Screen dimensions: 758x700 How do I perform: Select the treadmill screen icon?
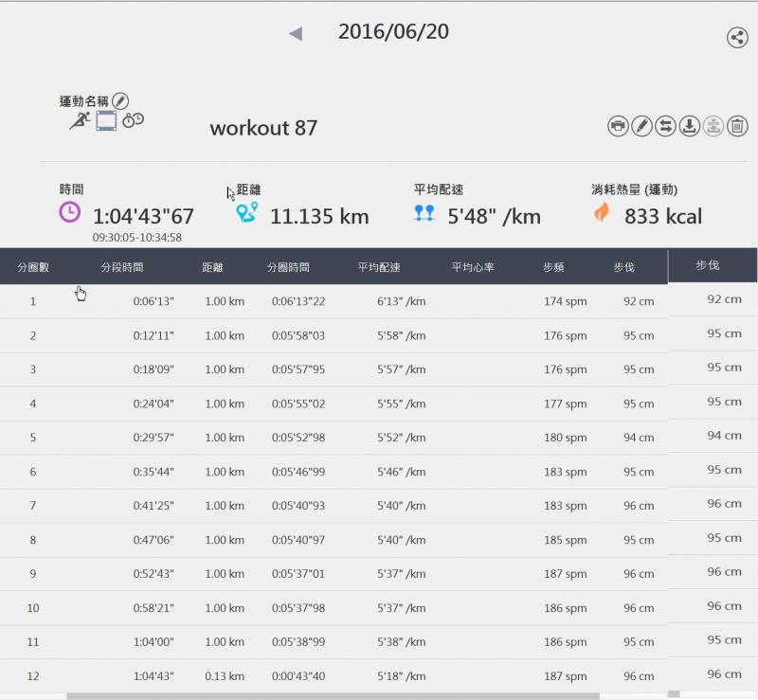tap(106, 120)
